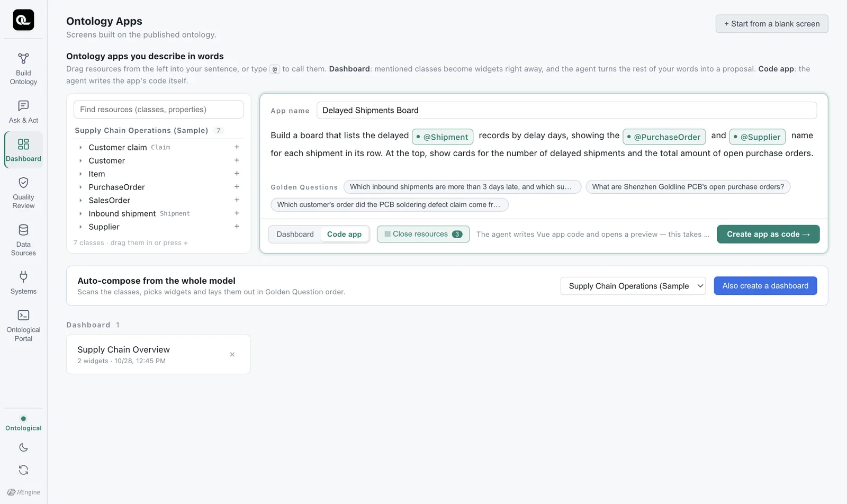This screenshot has width=847, height=504.
Task: Expand the Supplier class row
Action: 80,227
